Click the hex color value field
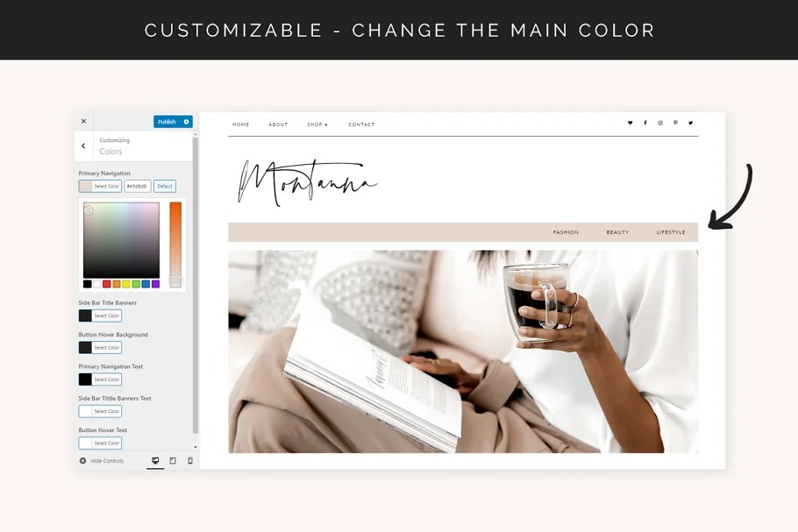Image resolution: width=798 pixels, height=532 pixels. click(x=138, y=186)
